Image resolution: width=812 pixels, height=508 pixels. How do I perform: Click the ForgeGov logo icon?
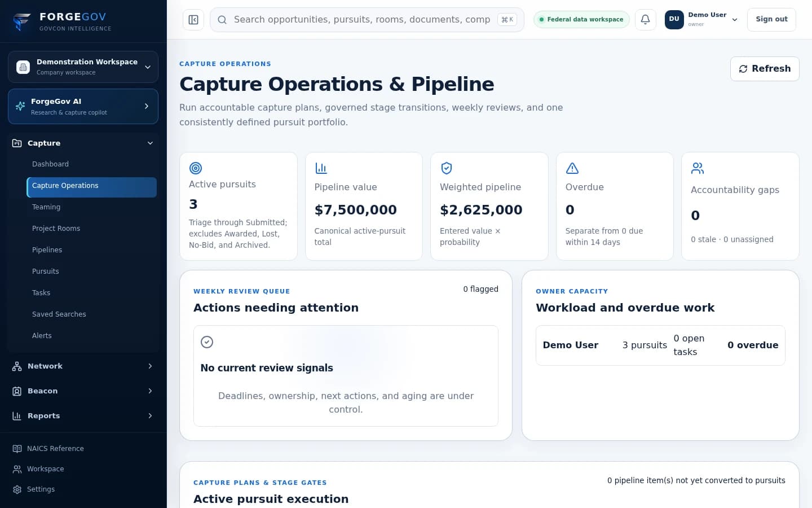[22, 21]
